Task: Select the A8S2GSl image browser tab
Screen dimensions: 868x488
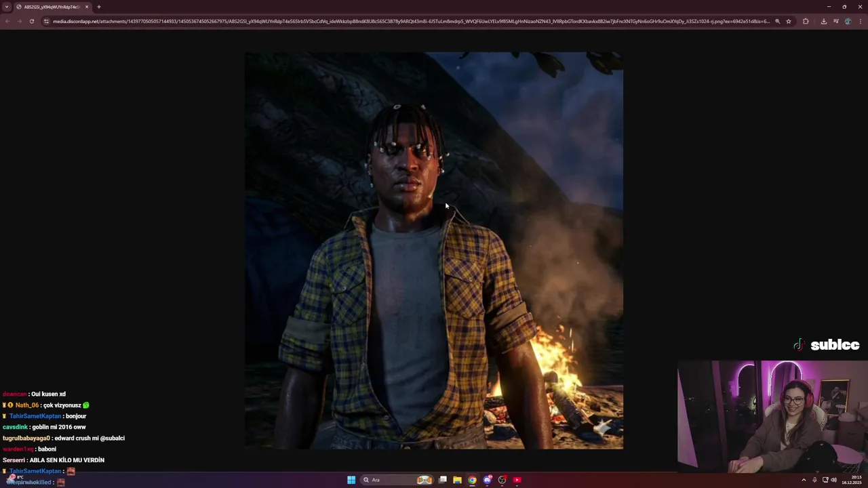Action: click(52, 7)
